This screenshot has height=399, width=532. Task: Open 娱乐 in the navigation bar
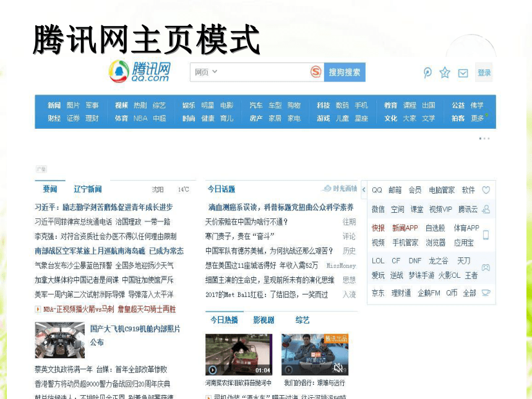pos(189,105)
